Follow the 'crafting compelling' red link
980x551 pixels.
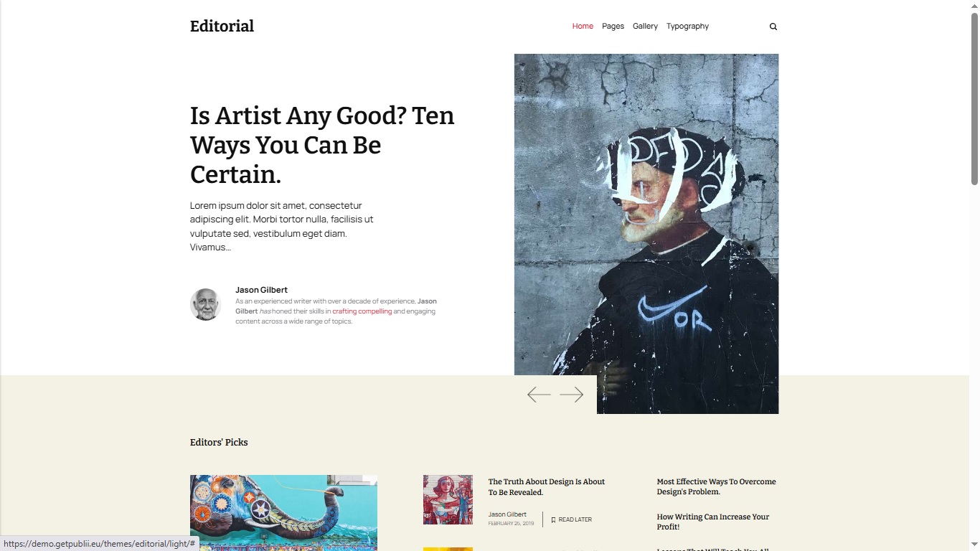(x=362, y=311)
